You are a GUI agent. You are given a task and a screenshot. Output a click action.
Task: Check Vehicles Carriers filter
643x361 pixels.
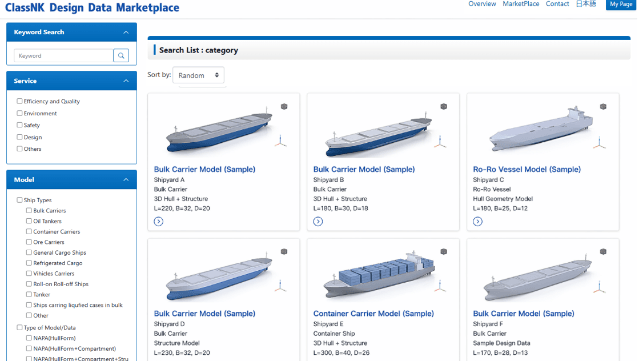point(29,273)
